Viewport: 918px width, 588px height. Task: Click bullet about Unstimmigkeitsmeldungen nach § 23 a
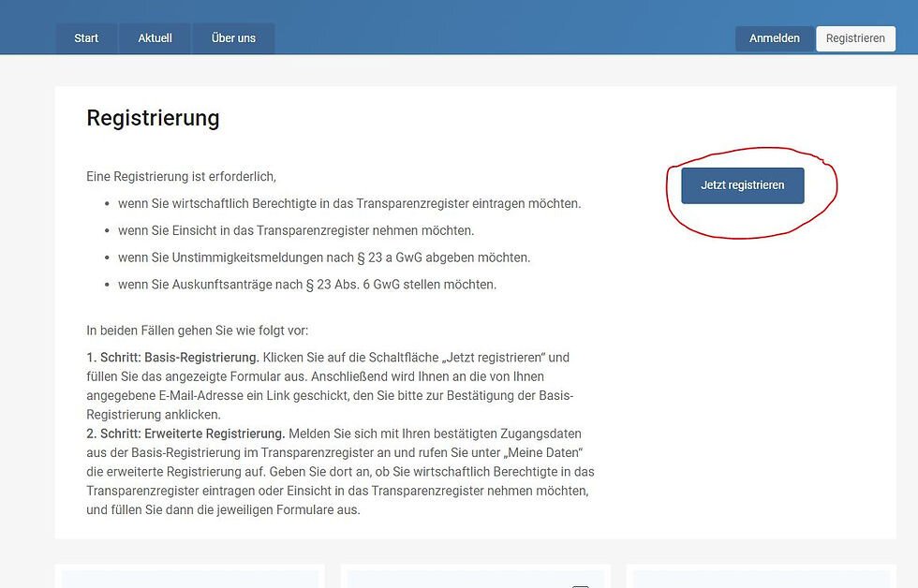point(324,257)
